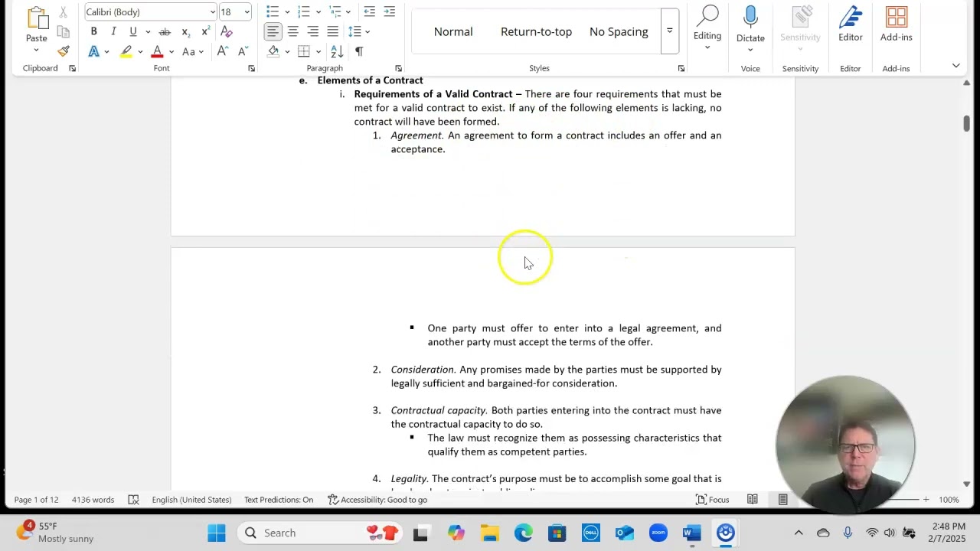The image size is (980, 551).
Task: Open Accessibility: Good to go checker
Action: [377, 500]
